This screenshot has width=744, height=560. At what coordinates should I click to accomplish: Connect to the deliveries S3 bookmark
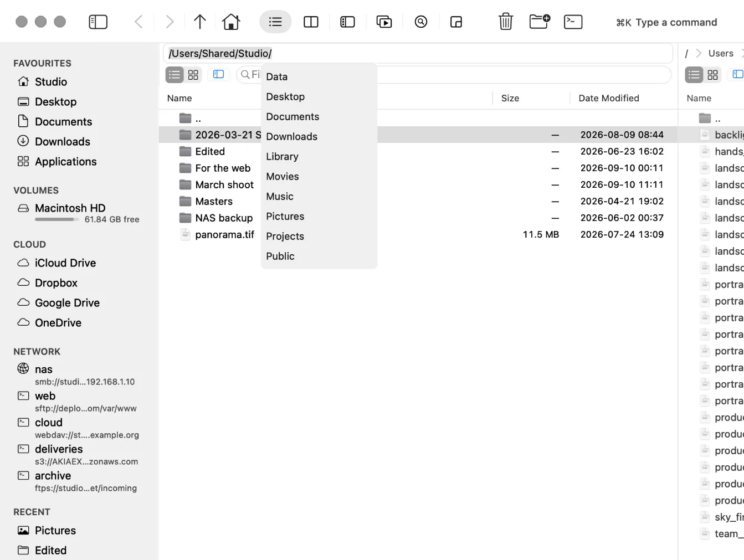click(x=79, y=455)
